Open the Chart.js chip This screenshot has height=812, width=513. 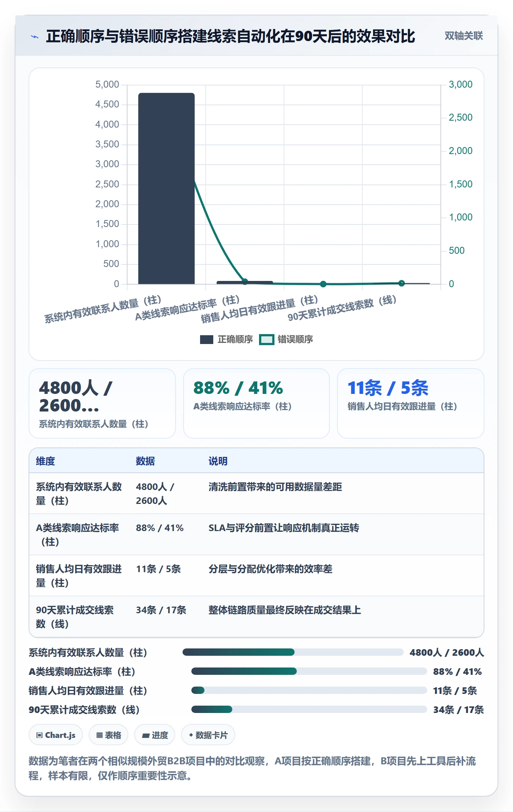56,735
